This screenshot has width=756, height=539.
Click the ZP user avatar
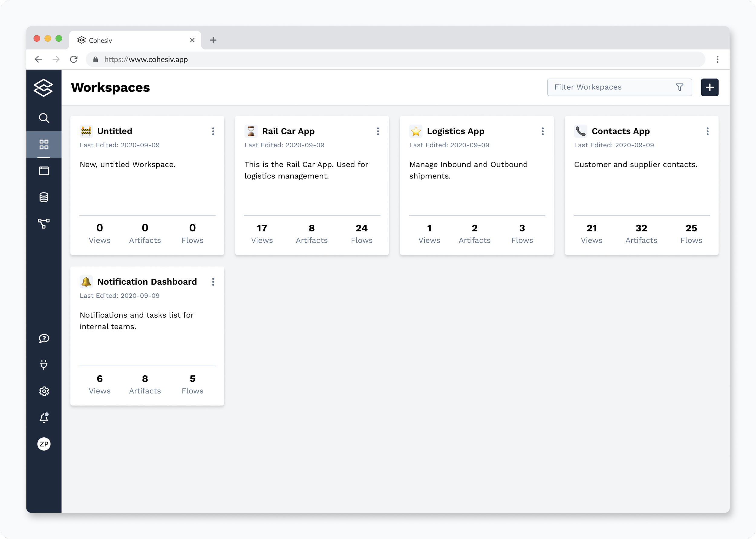(44, 444)
